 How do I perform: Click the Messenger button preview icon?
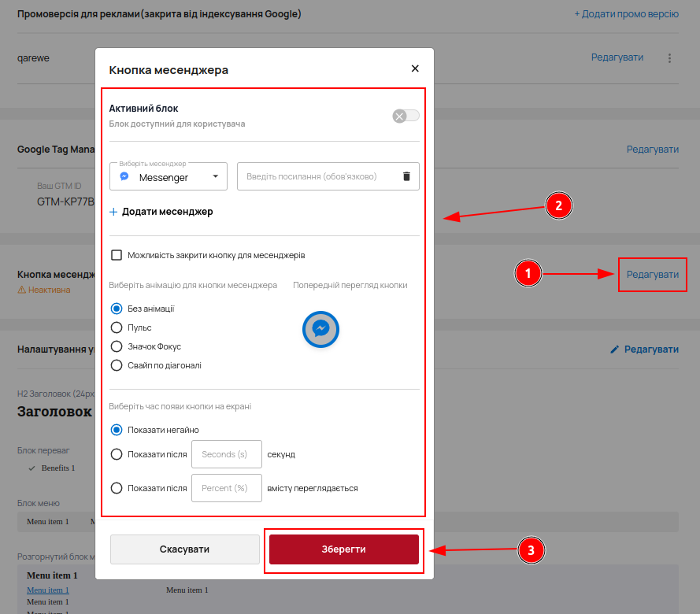[320, 329]
